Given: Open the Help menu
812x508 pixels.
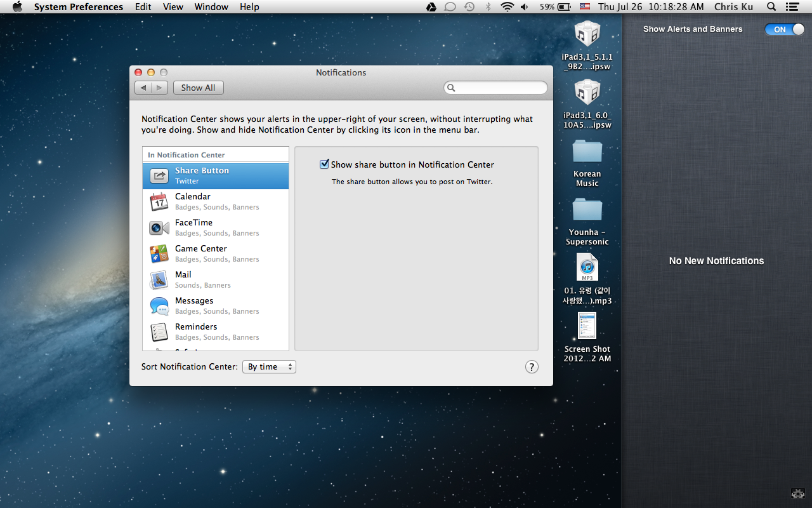Looking at the screenshot, I should [249, 7].
